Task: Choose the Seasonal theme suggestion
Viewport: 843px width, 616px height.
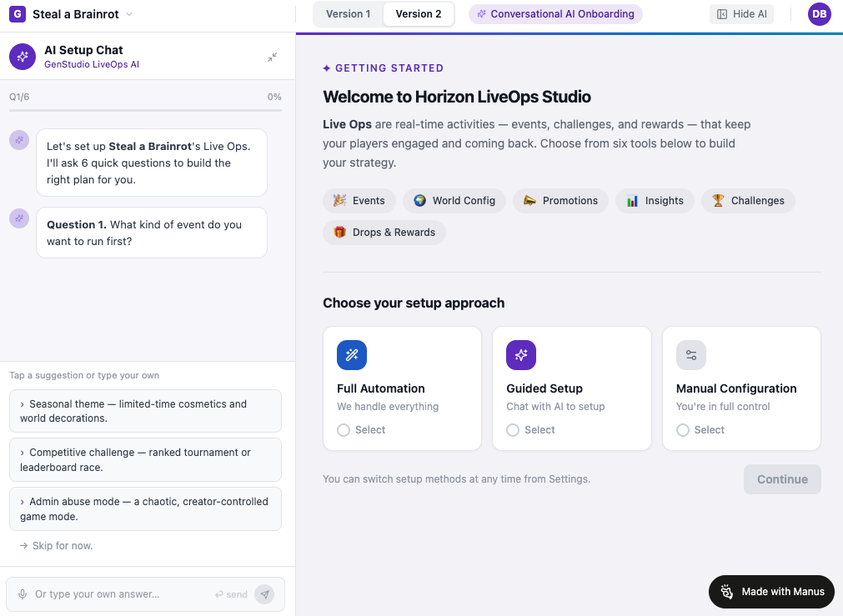Action: [145, 411]
